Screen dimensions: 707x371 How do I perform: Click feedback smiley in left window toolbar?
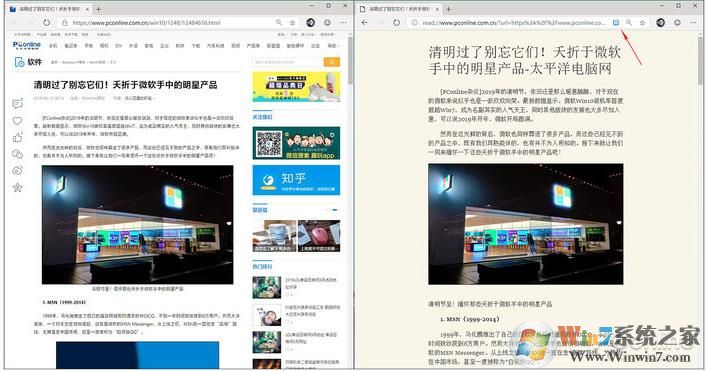tap(328, 23)
